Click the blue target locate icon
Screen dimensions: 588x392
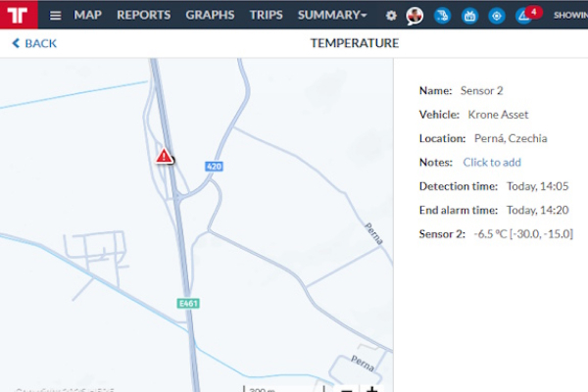point(496,16)
